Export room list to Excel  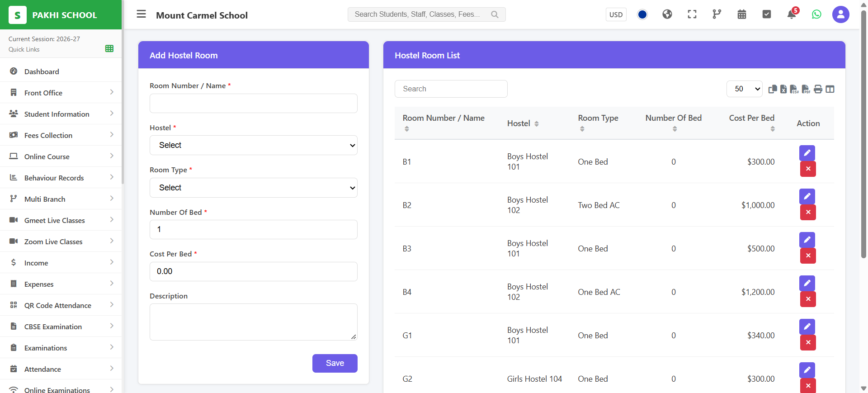[783, 89]
